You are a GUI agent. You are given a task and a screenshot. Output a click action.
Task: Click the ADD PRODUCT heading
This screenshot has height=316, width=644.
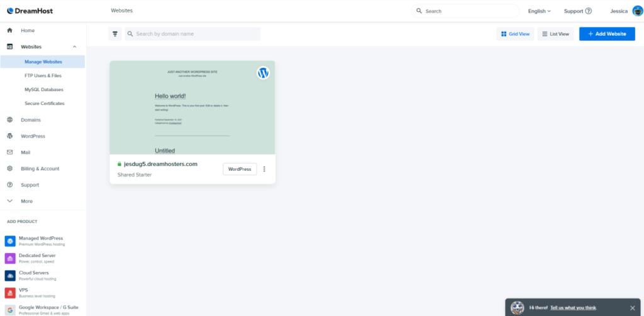[22, 222]
